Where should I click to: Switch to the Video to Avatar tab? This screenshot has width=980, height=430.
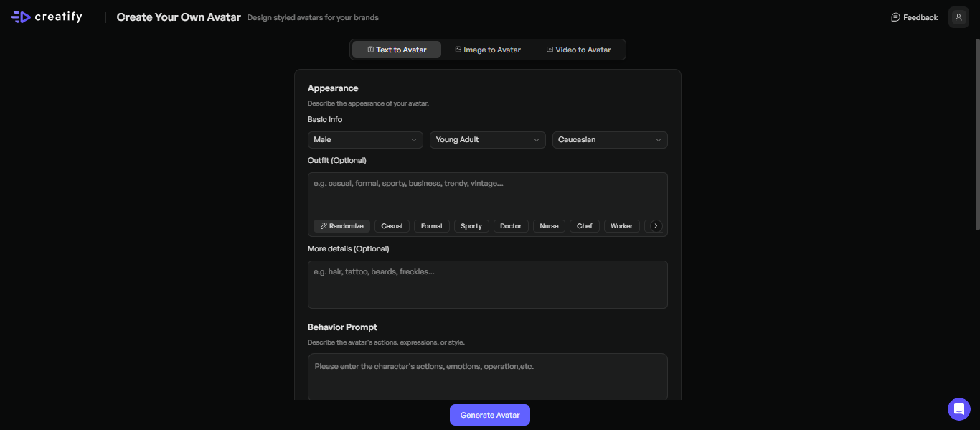pyautogui.click(x=578, y=50)
